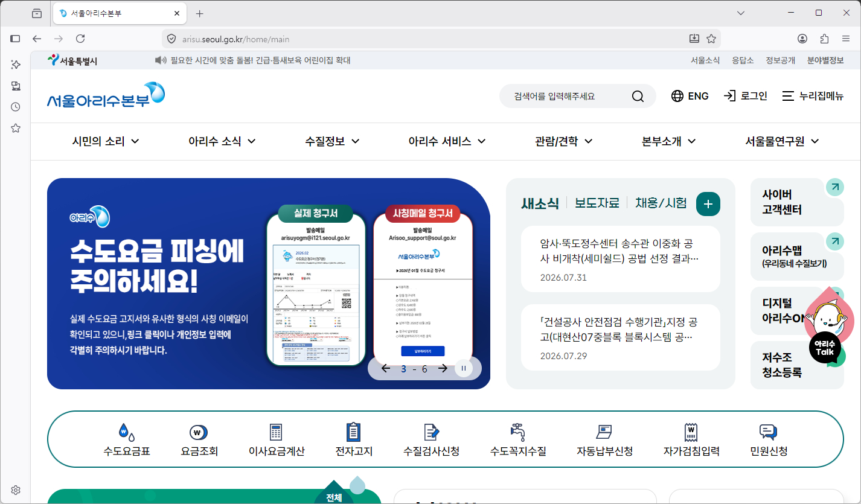This screenshot has width=861, height=504.
Task: Close the 서울아리수본부 browser tab
Action: [x=177, y=13]
